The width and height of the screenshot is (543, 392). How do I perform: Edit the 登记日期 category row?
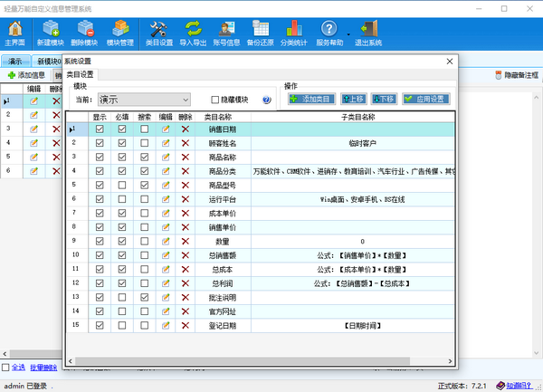coord(166,326)
